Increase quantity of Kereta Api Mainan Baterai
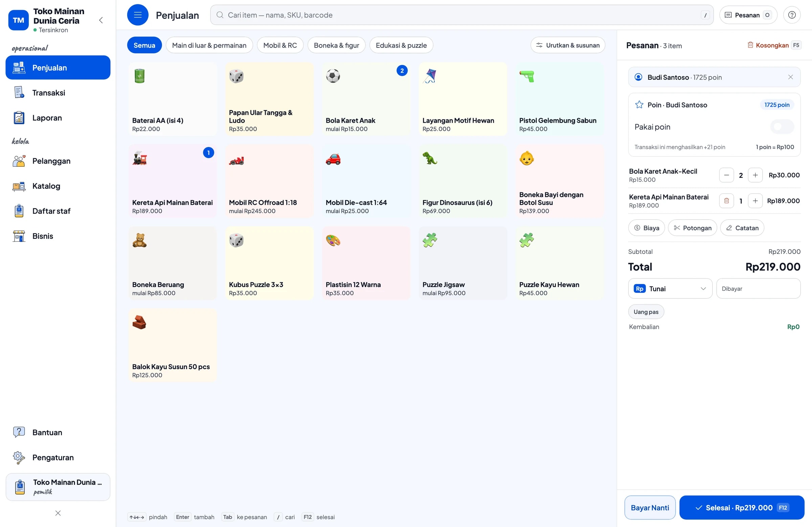 [x=755, y=201]
